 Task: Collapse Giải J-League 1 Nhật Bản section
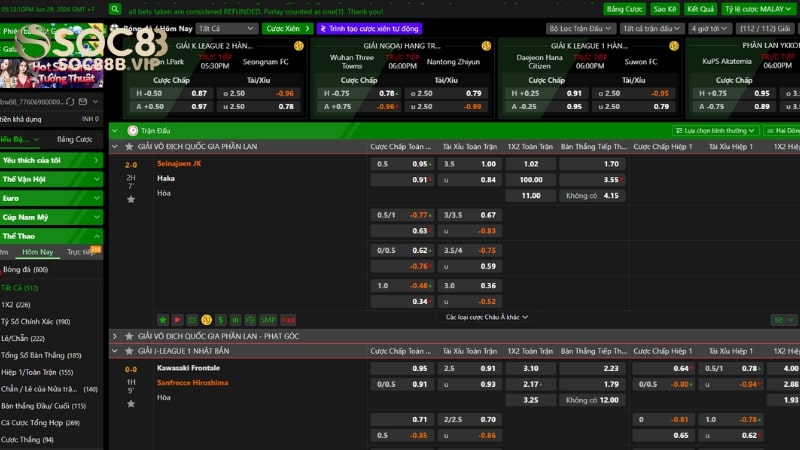coord(115,351)
